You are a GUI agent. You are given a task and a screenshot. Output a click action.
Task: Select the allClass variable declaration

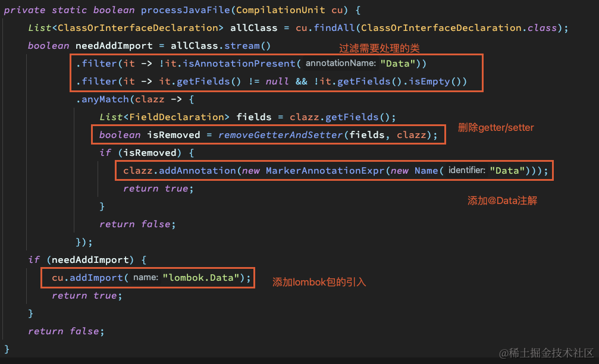(x=253, y=28)
